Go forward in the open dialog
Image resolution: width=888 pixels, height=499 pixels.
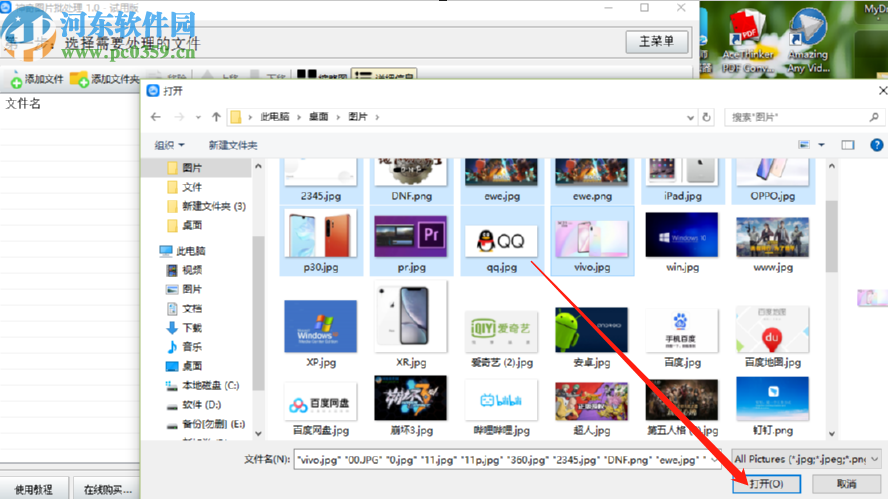pos(179,117)
